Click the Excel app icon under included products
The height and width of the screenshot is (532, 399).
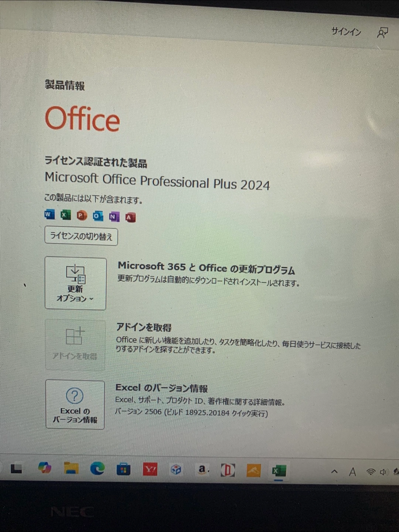pyautogui.click(x=65, y=215)
